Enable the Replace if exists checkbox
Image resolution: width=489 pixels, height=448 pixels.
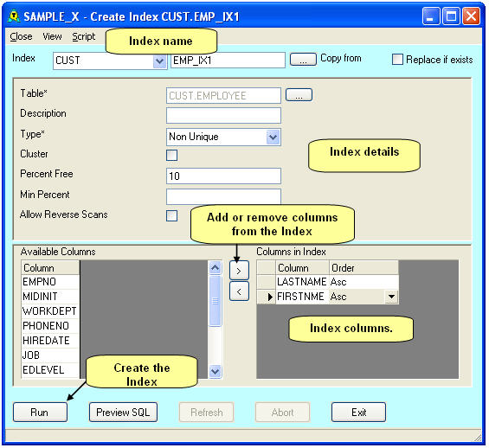pos(397,59)
